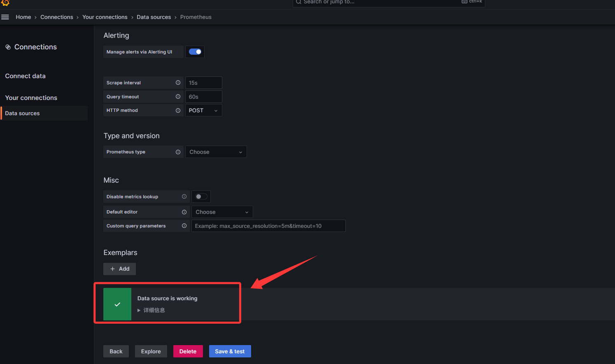Click Scrape interval info icon
Viewport: 615px width, 364px height.
click(x=178, y=83)
